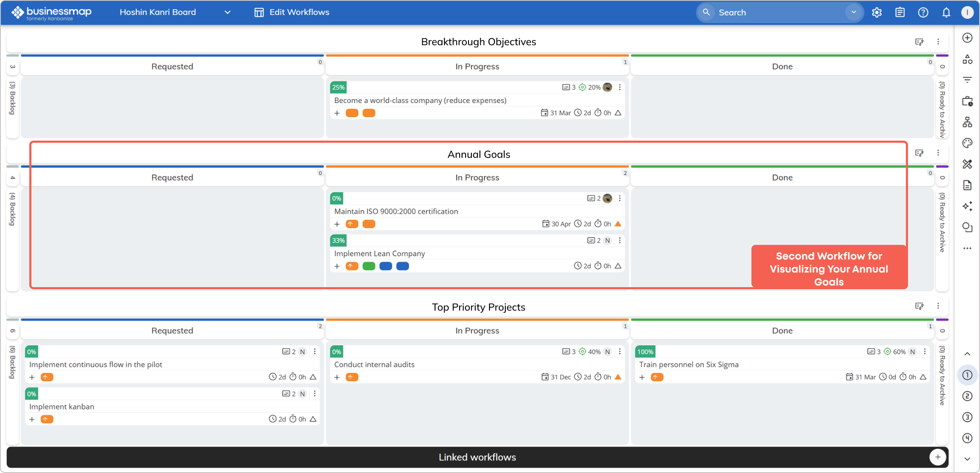This screenshot has width=980, height=473.
Task: Click the 33% progress badge on Implement Lean Company
Action: coord(338,240)
